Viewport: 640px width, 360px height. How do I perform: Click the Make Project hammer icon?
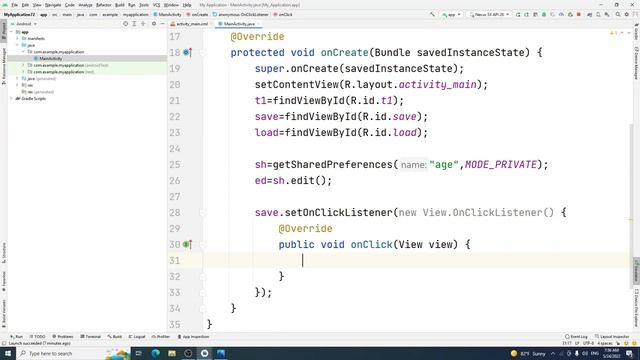pos(432,14)
